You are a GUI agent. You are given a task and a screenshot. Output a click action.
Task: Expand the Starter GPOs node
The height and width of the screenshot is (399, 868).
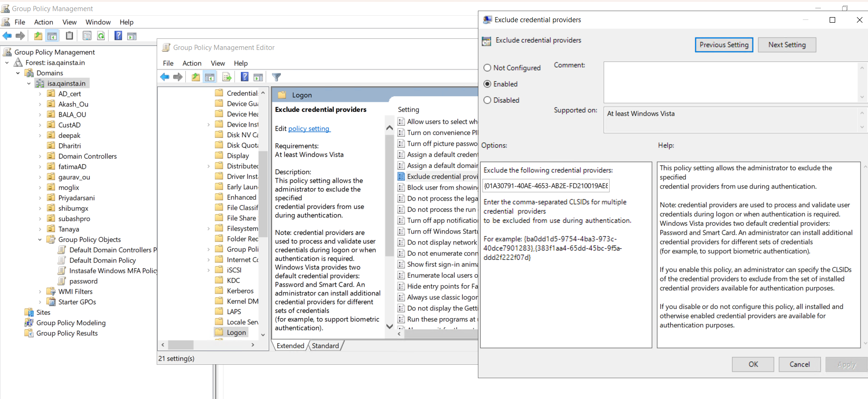point(40,302)
